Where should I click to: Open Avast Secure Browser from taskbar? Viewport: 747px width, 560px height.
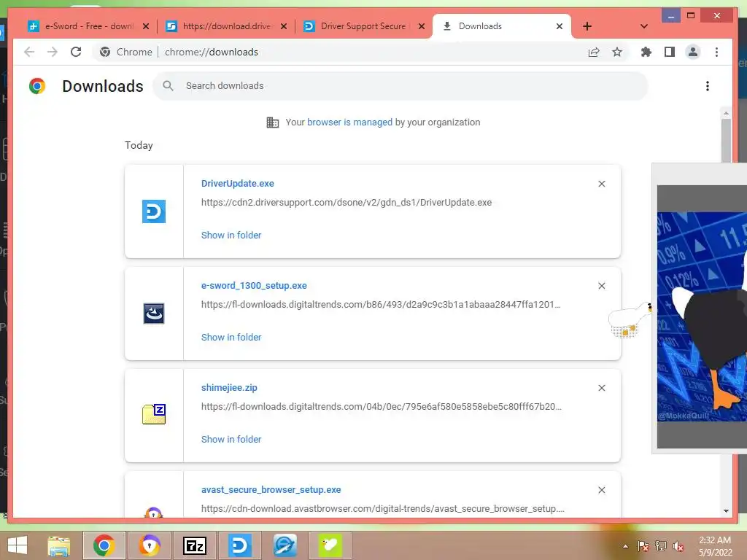click(150, 545)
